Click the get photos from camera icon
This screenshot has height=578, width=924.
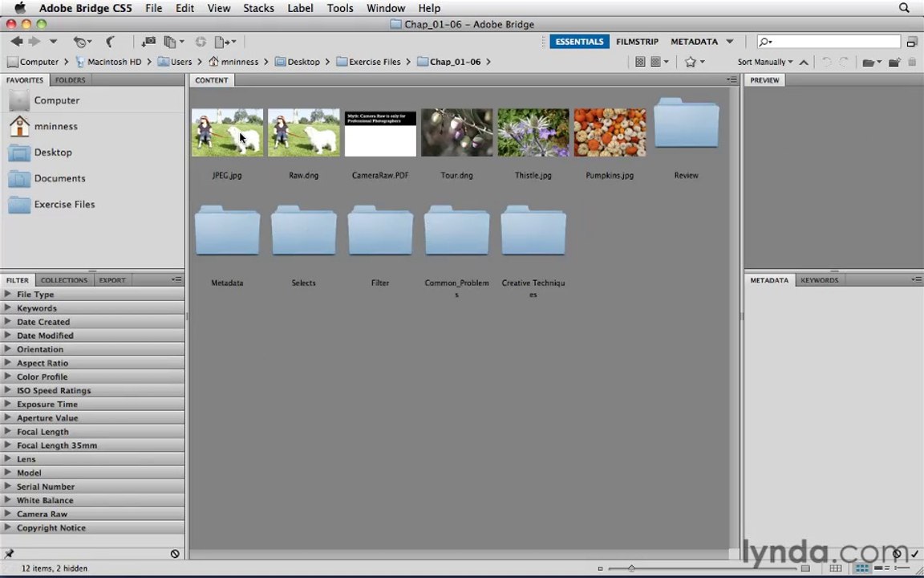148,41
